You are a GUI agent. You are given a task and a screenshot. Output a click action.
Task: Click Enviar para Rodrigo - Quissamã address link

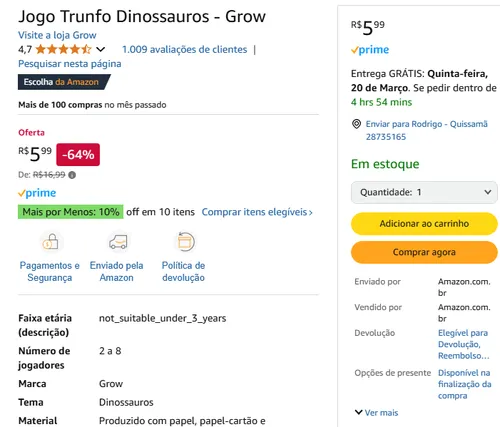[x=427, y=130]
